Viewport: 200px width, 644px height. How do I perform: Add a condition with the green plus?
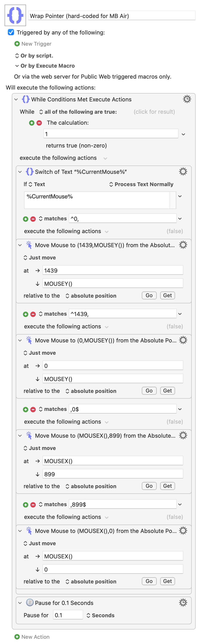[x=32, y=123]
